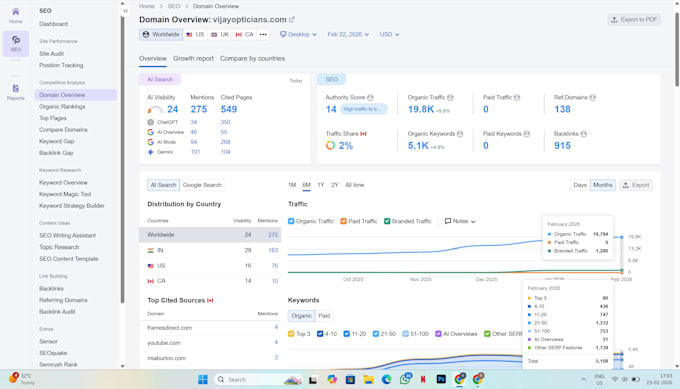Click Export to PDF button
This screenshot has height=389, width=680.
click(634, 20)
